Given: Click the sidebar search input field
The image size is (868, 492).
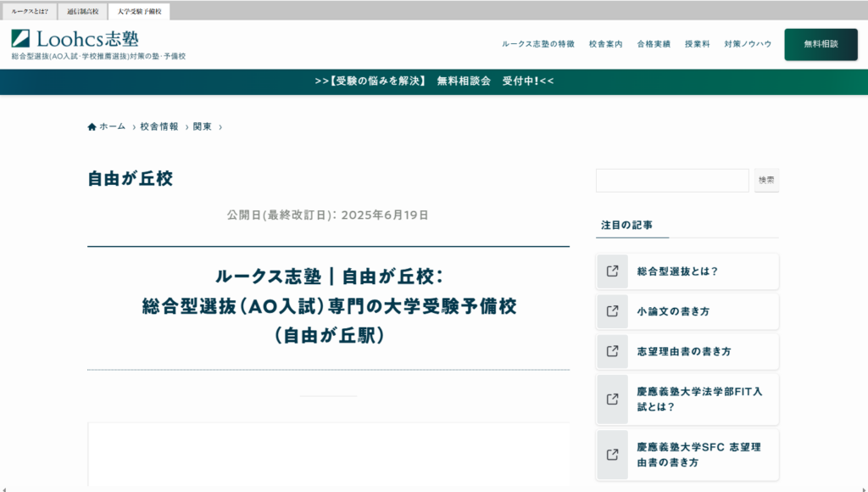Looking at the screenshot, I should tap(671, 180).
